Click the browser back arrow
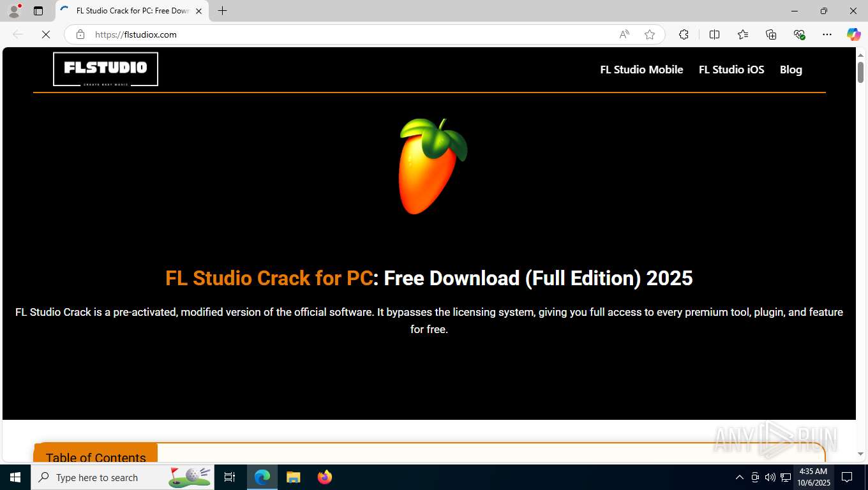Image resolution: width=868 pixels, height=490 pixels. 18,34
